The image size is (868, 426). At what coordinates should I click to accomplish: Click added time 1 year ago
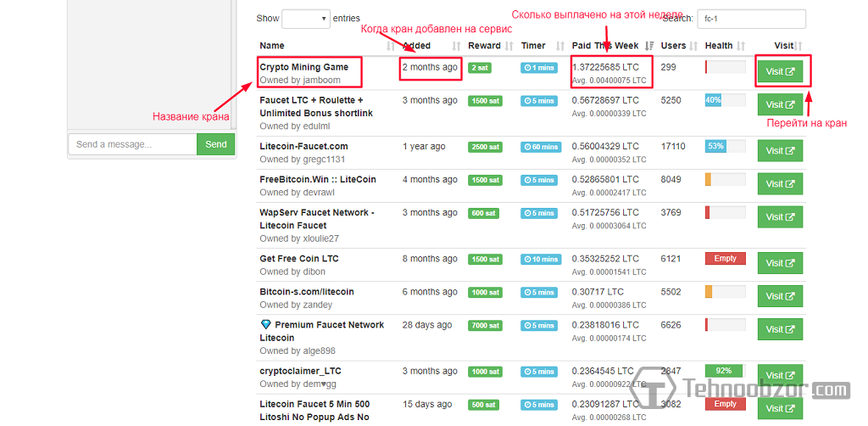pyautogui.click(x=424, y=146)
